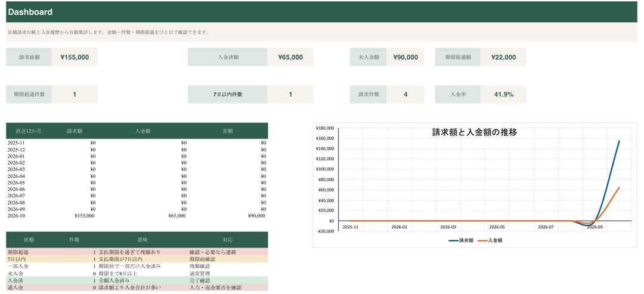The image size is (644, 294).
Task: Click the "対応" header in the status table
Action: pos(228,240)
